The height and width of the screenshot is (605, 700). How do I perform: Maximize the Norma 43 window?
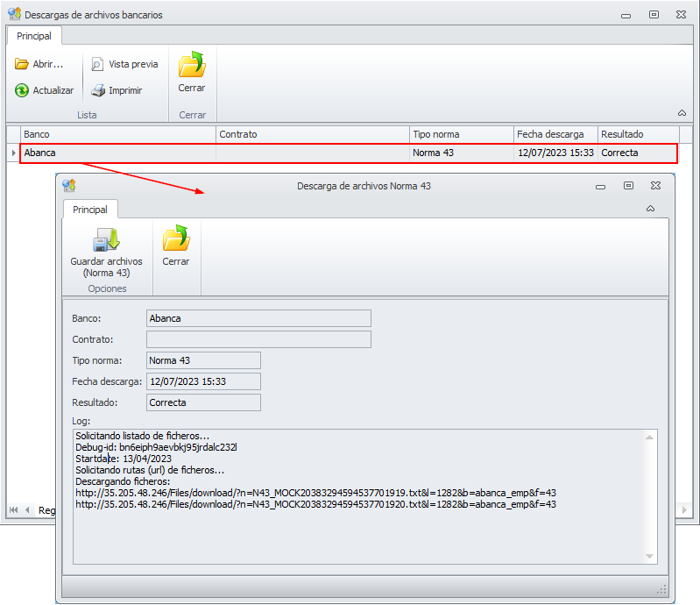[x=628, y=185]
